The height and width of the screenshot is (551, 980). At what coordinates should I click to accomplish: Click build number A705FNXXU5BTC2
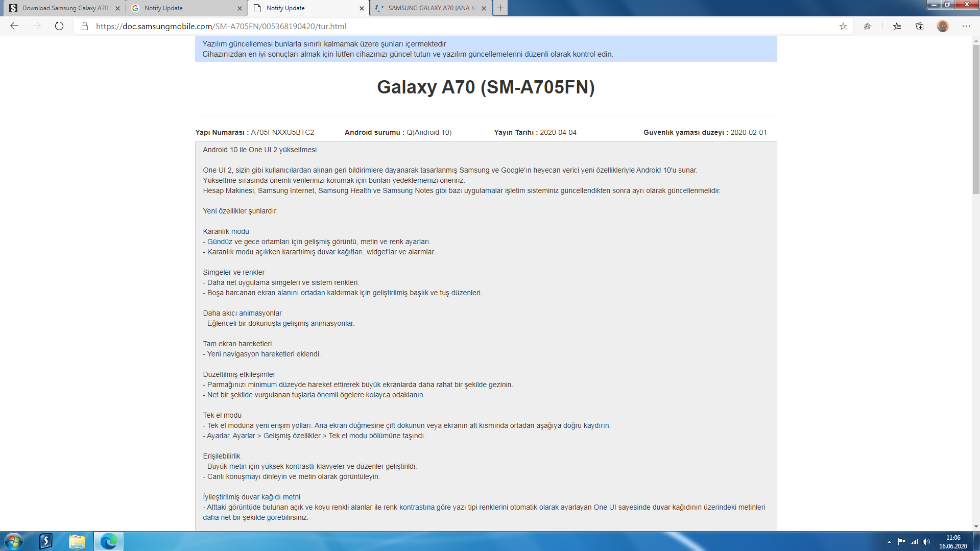[x=282, y=132]
